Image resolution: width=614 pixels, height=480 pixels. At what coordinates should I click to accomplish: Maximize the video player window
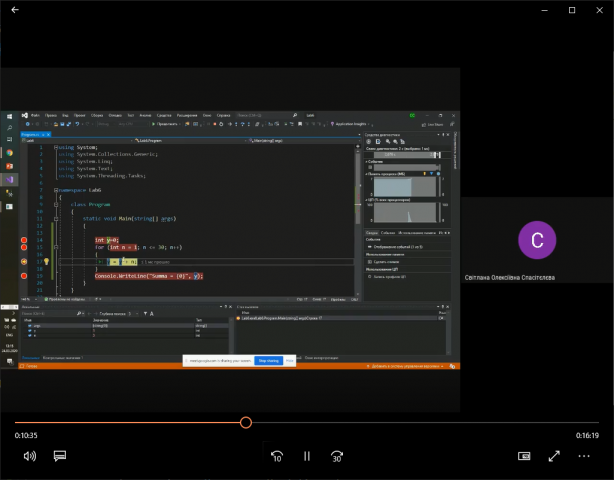(x=572, y=10)
